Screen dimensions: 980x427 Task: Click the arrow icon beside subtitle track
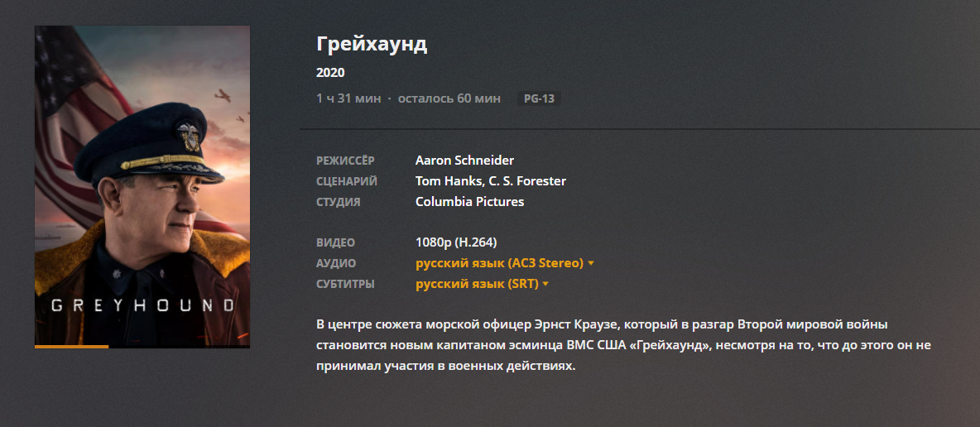tap(546, 285)
